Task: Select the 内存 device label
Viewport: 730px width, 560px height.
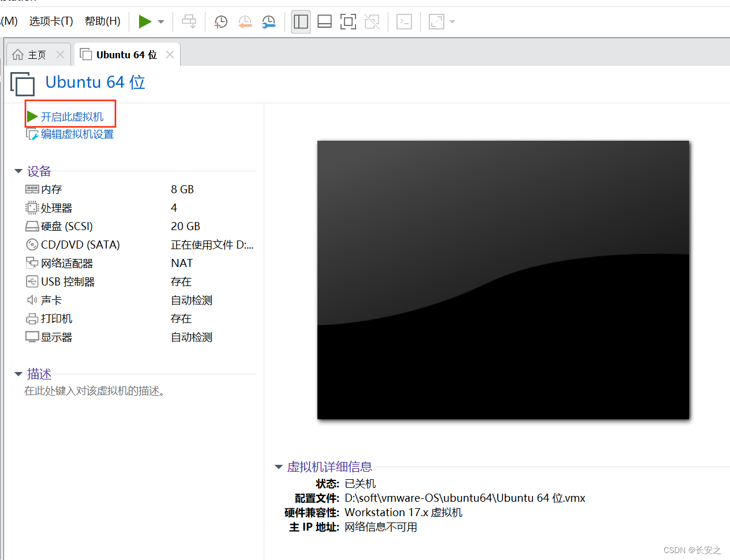Action: [x=51, y=189]
